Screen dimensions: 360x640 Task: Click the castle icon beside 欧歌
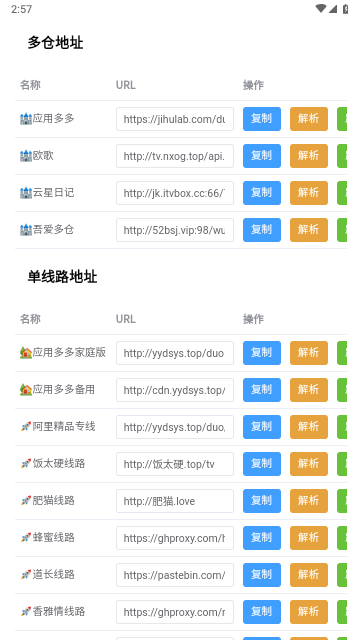(x=26, y=156)
